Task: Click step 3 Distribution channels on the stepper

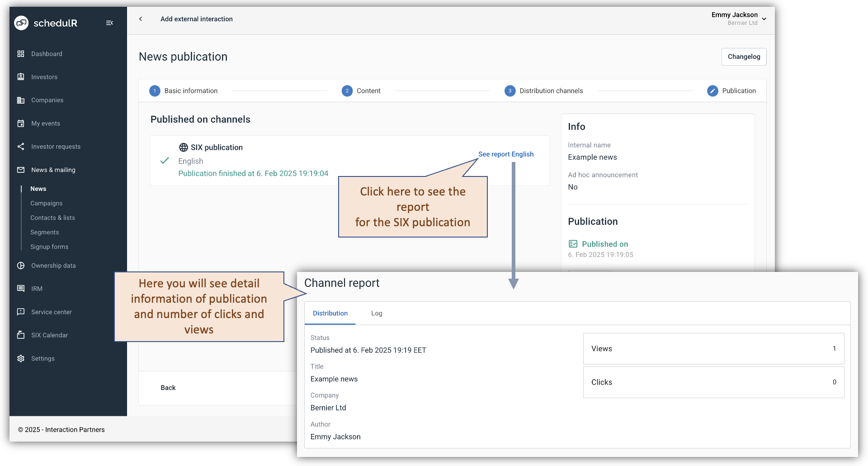Action: pyautogui.click(x=510, y=90)
